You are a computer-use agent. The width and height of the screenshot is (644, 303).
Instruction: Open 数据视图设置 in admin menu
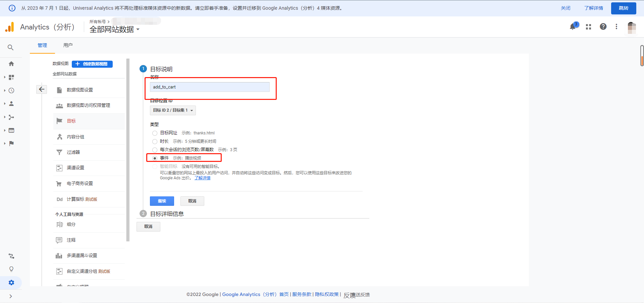(80, 90)
